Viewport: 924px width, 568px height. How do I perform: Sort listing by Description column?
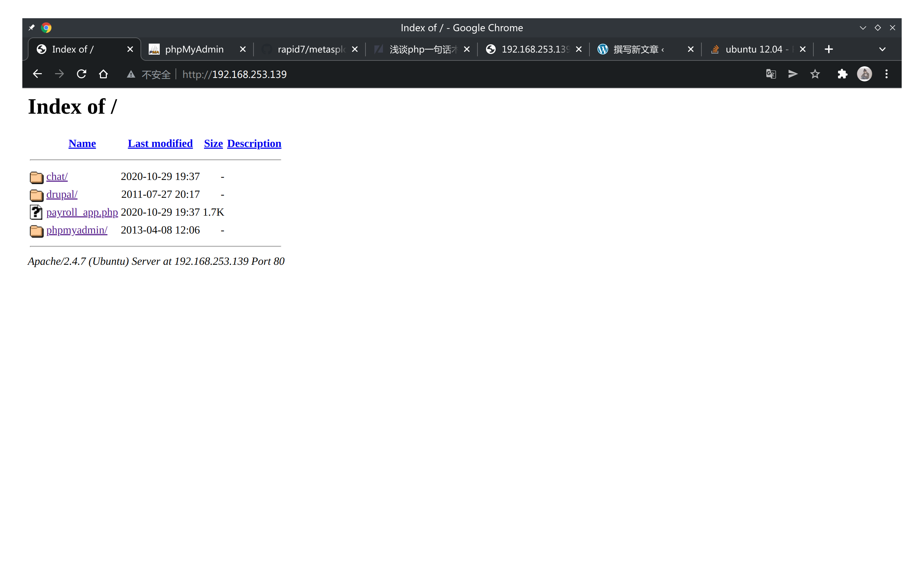(254, 144)
